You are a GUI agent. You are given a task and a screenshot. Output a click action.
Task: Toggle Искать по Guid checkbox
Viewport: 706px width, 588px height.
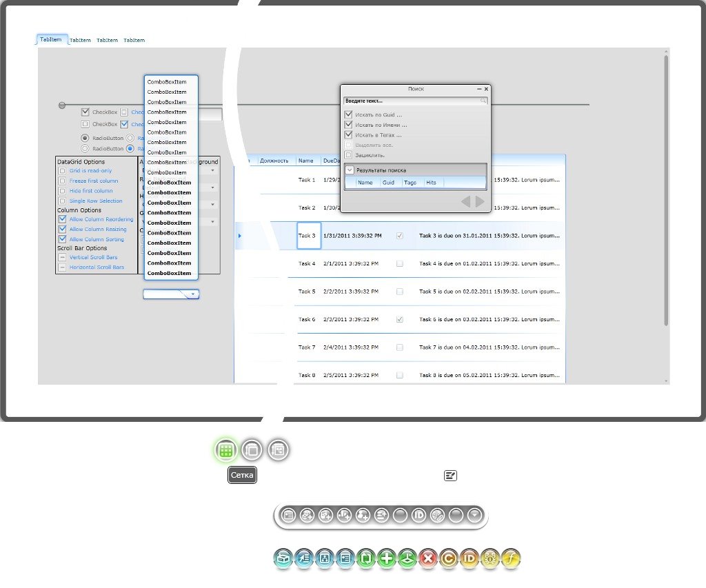pyautogui.click(x=348, y=114)
